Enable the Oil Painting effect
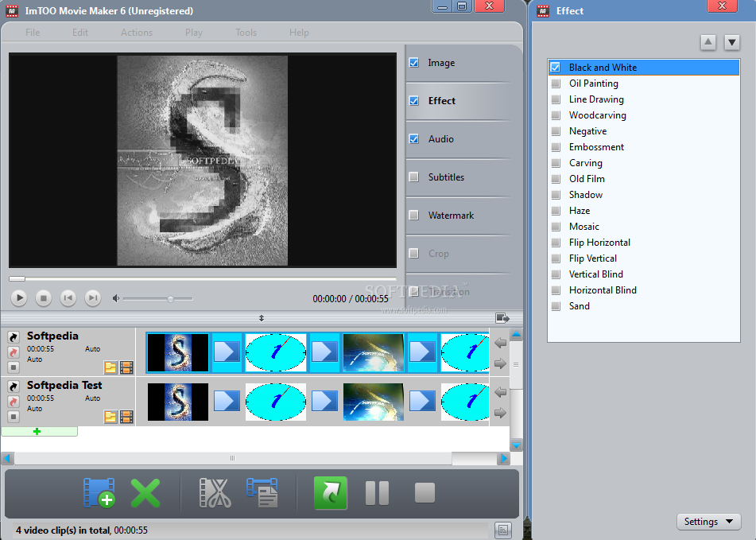Viewport: 756px width, 540px height. [x=556, y=84]
